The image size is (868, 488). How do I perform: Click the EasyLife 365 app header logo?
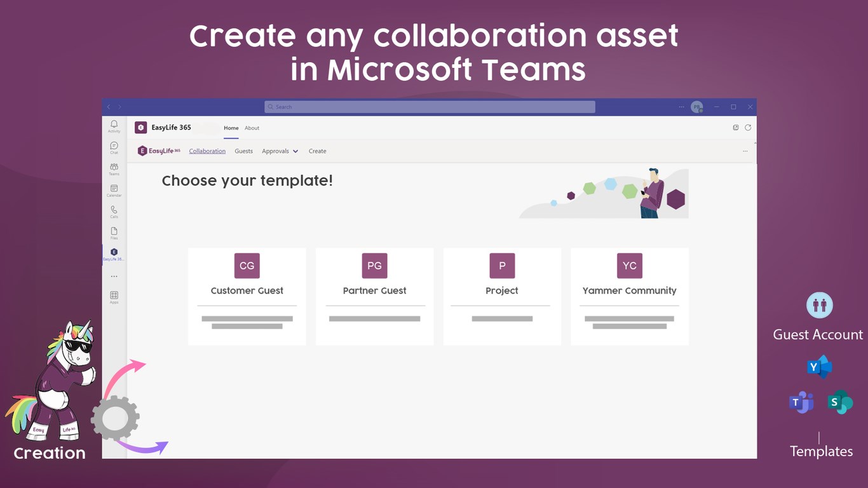(x=140, y=128)
